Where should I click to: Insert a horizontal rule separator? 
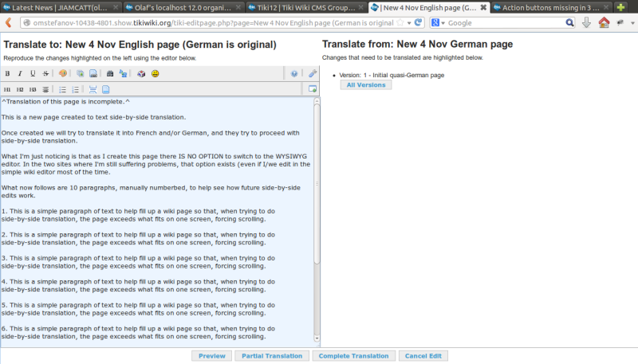coord(93,89)
